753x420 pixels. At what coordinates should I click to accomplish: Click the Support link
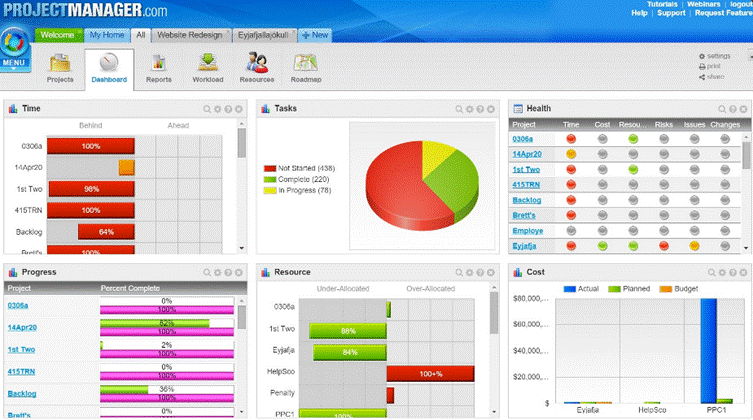(671, 13)
